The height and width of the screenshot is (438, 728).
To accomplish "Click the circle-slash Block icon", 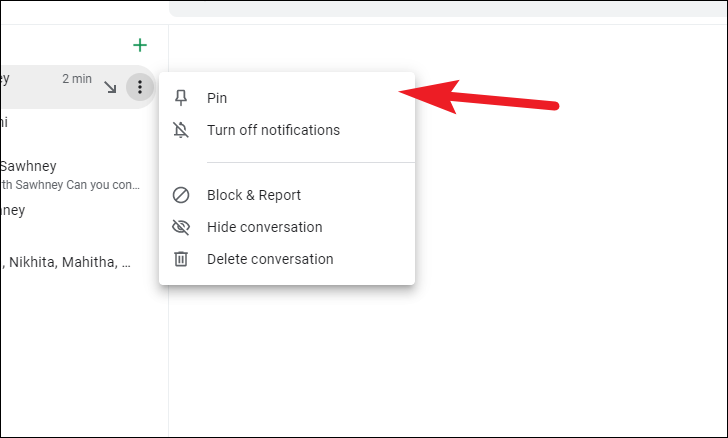I will tap(181, 195).
